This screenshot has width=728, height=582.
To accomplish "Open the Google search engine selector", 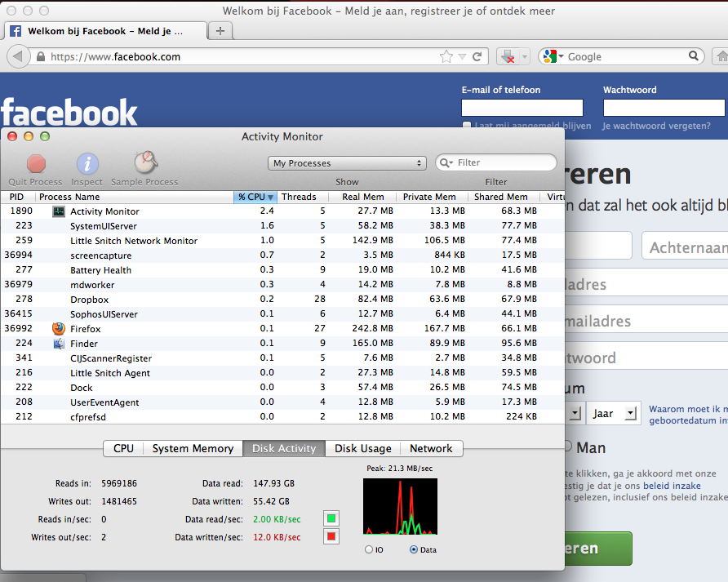I will coord(553,56).
